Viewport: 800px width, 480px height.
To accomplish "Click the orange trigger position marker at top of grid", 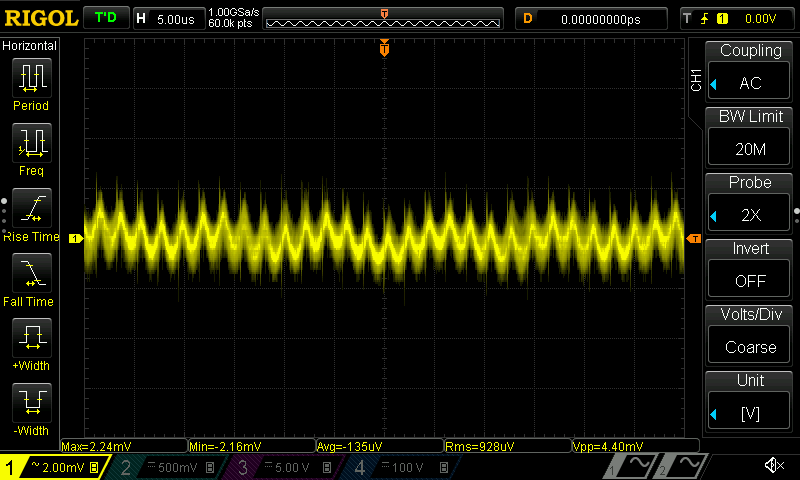I will 384,48.
